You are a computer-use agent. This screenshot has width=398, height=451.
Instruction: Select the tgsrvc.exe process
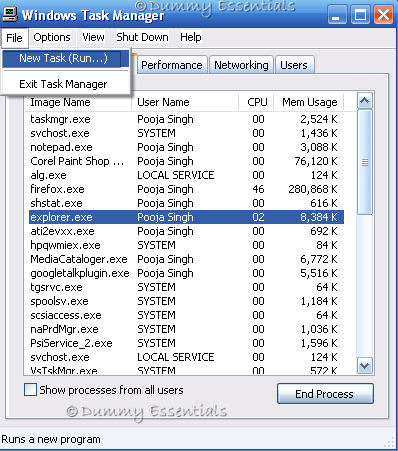186,287
